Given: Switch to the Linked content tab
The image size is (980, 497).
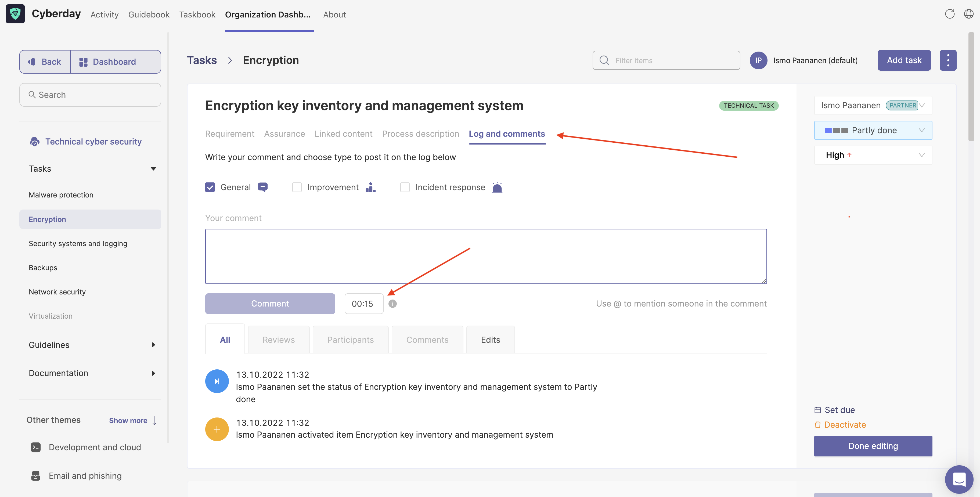Looking at the screenshot, I should click(344, 134).
